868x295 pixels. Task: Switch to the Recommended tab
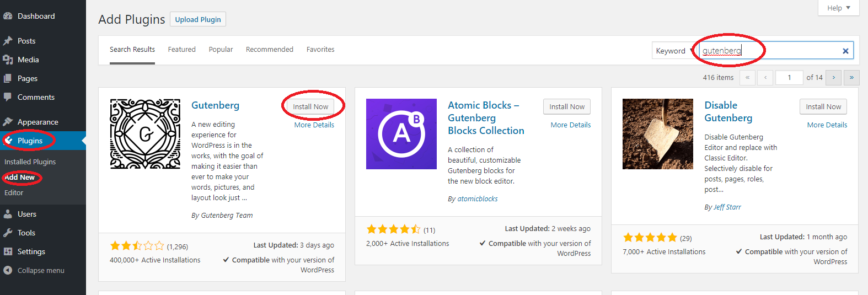pos(270,50)
